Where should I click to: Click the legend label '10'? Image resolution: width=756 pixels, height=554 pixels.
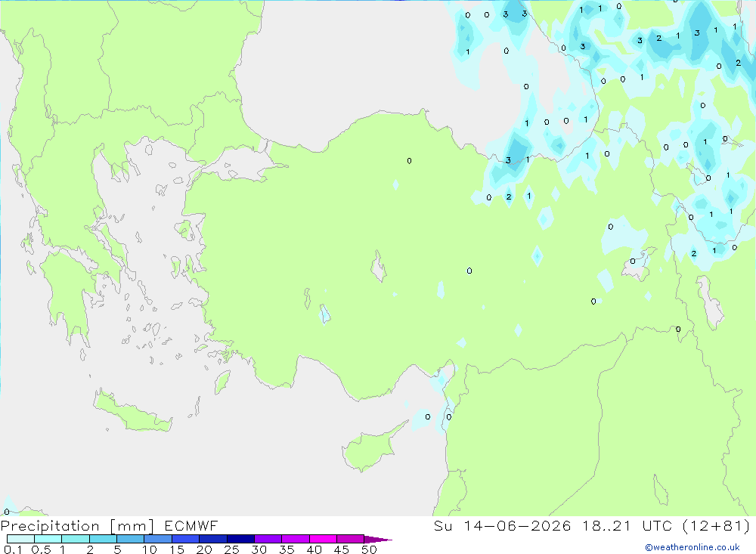(150, 549)
